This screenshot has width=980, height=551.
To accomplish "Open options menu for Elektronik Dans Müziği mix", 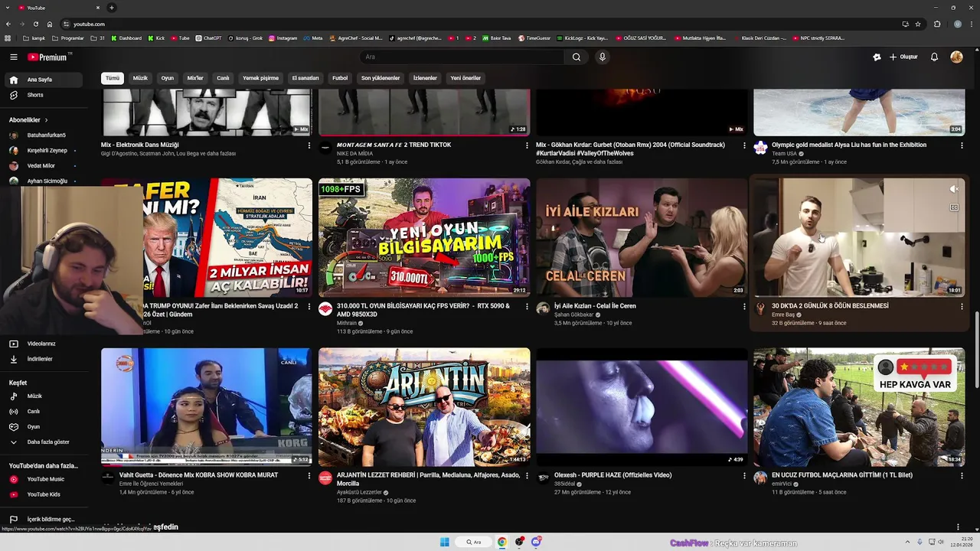I will 309,145.
